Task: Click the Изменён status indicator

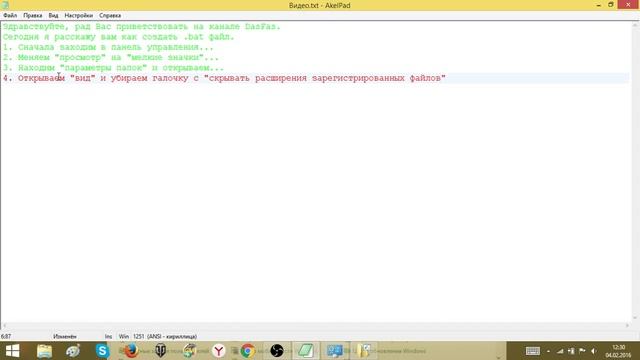Action: click(x=64, y=337)
